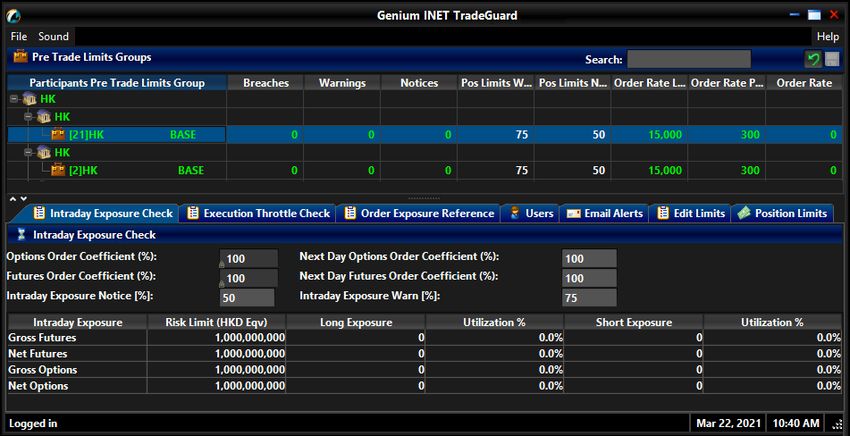This screenshot has width=850, height=436.
Task: Click the up arrow above the tab bar
Action: coord(13,200)
